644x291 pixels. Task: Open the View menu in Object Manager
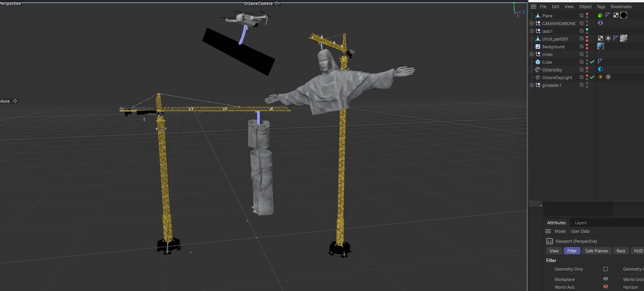point(569,7)
